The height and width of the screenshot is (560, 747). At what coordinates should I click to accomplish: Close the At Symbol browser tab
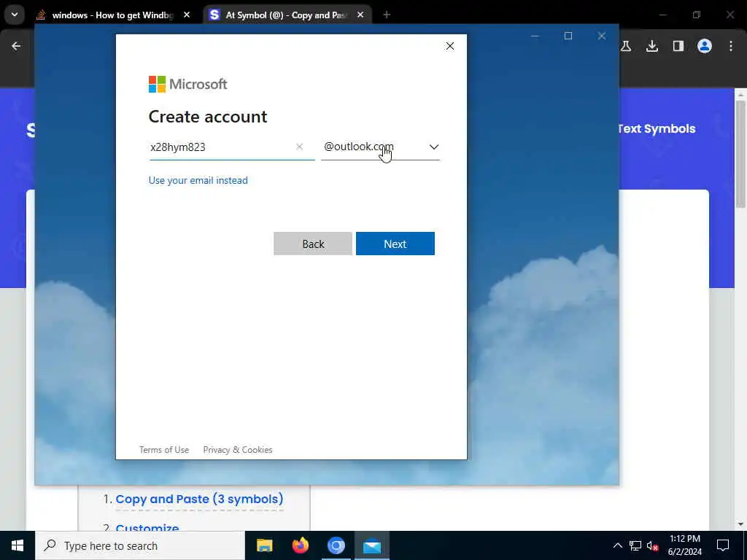(x=360, y=15)
